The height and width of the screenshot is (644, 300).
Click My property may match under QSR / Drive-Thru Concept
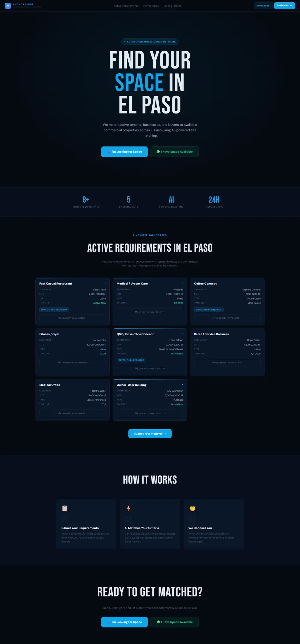150,368
